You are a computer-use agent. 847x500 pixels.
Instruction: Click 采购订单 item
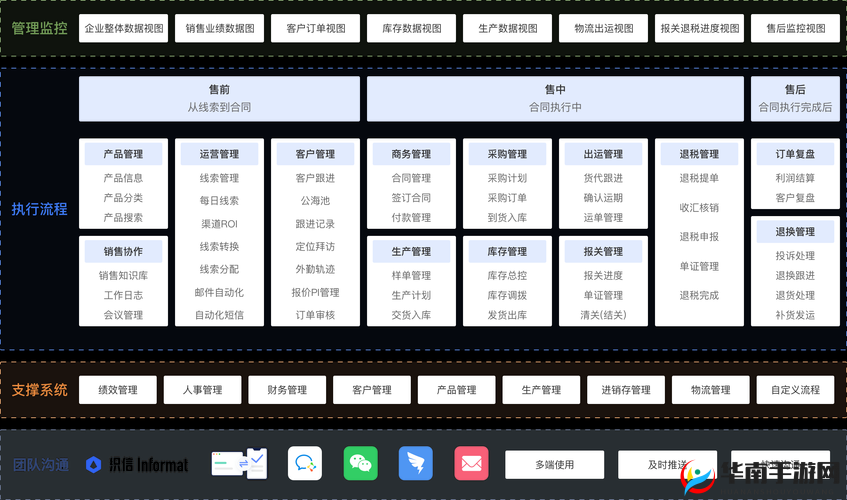click(x=507, y=198)
